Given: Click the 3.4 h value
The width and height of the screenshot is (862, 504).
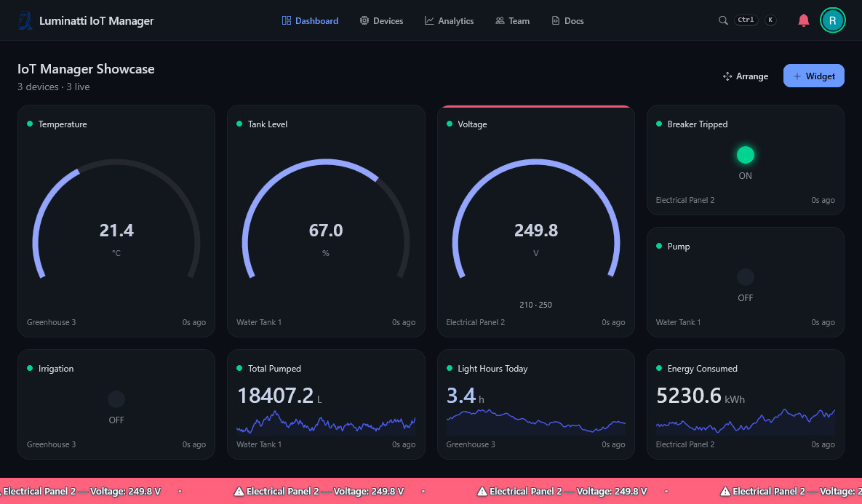Looking at the screenshot, I should point(465,396).
